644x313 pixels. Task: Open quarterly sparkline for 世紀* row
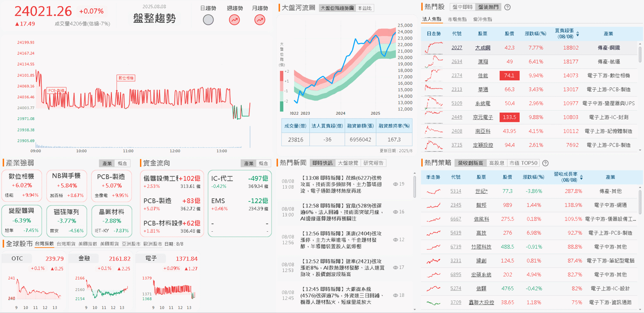coord(434,191)
